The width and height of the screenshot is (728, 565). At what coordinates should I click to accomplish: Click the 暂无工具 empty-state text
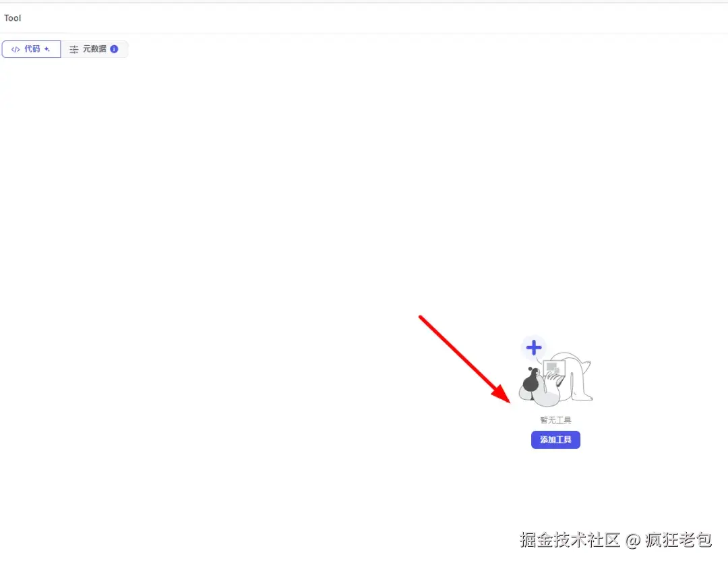(x=555, y=419)
